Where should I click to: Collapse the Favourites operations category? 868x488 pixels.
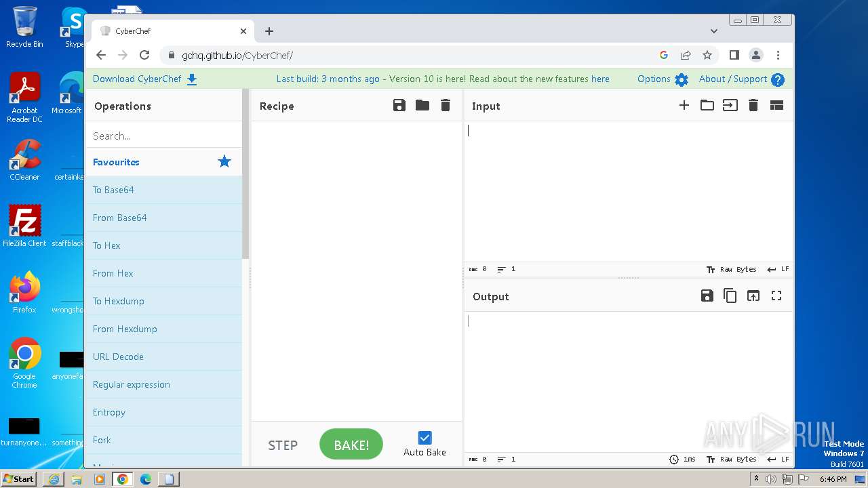click(x=163, y=162)
